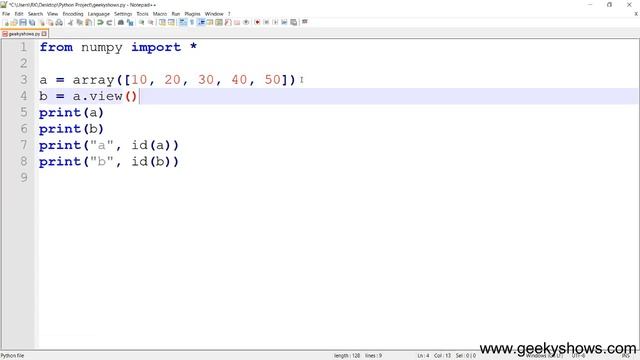Close document using menu bar X
Viewport: 640px width, 360px height.
[636, 14]
